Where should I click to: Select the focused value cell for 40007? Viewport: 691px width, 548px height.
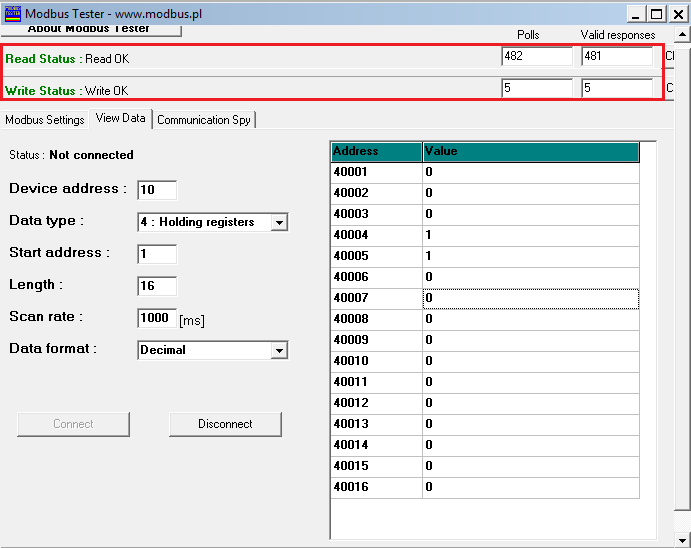point(531,298)
